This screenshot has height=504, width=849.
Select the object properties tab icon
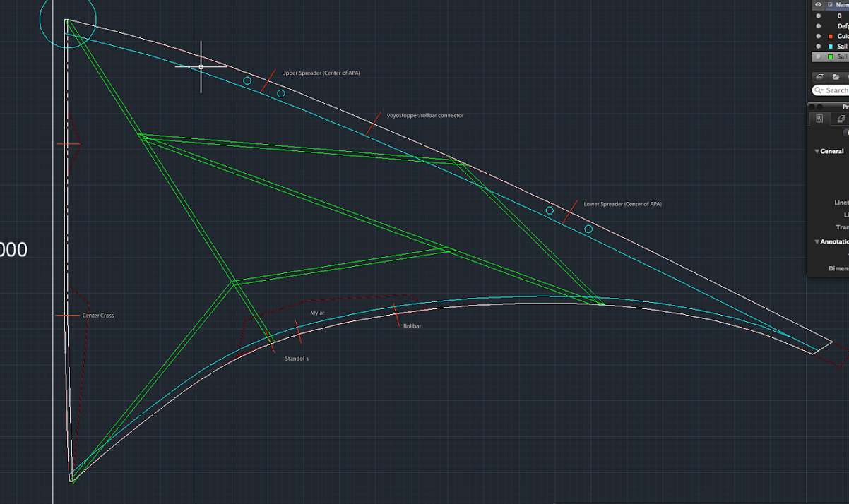tap(819, 119)
